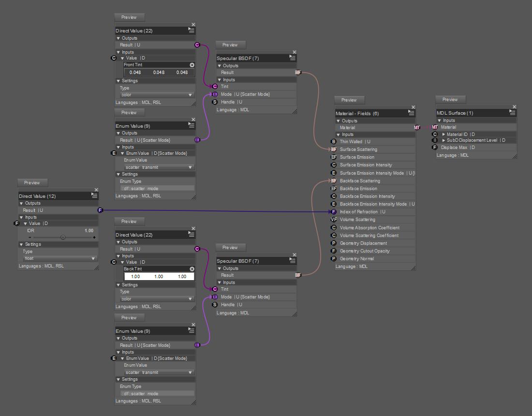The height and width of the screenshot is (416, 532).
Task: Click Index of Refraction F input port
Action: click(334, 212)
